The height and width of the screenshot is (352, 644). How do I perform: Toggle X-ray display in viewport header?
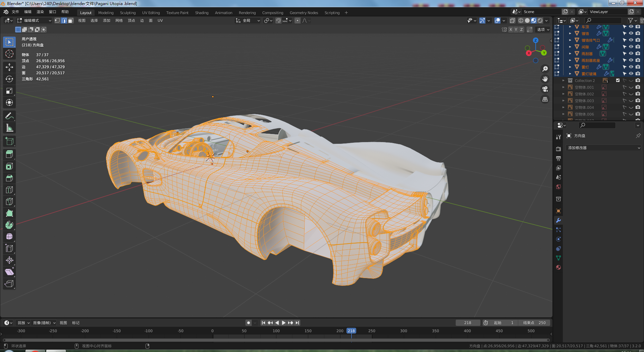pos(512,20)
